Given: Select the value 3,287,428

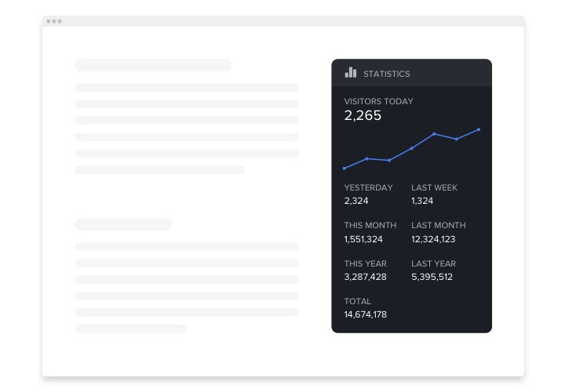Looking at the screenshot, I should (x=365, y=277).
